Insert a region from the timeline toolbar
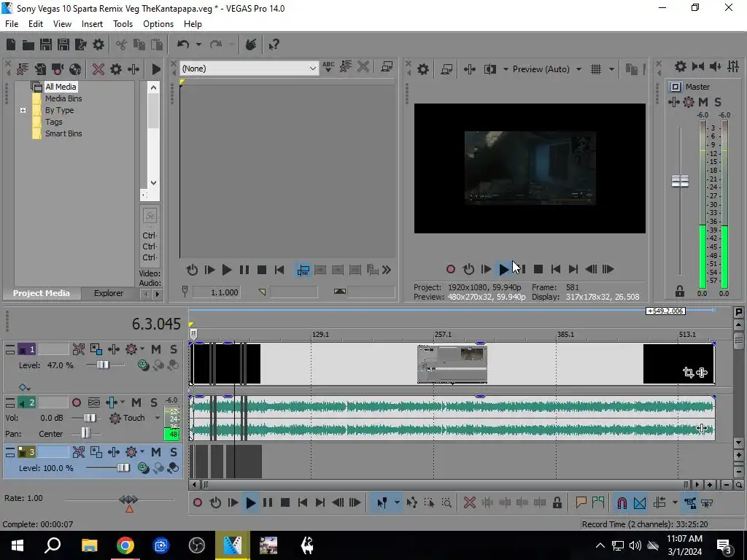 point(598,502)
